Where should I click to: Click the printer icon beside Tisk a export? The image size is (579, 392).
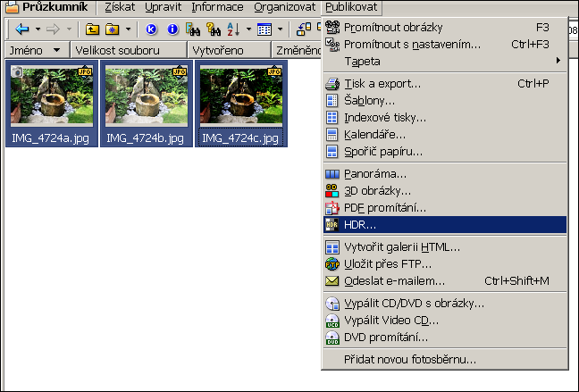[x=331, y=84]
